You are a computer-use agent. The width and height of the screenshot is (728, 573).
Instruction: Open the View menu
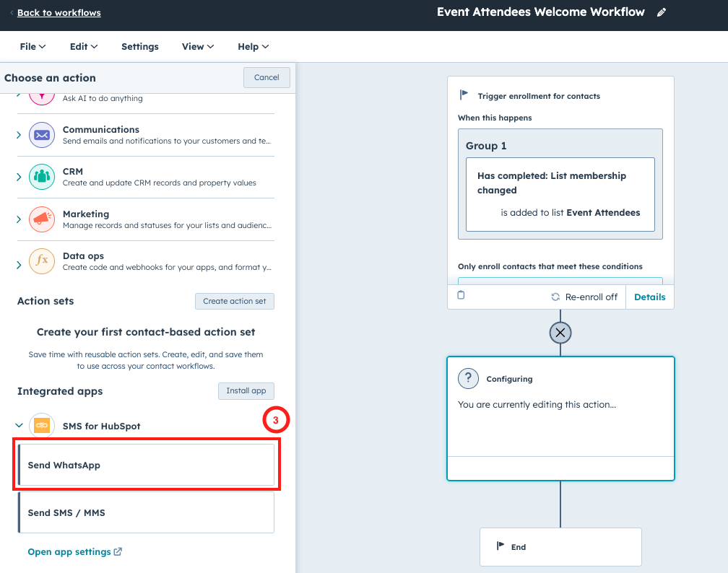click(198, 46)
